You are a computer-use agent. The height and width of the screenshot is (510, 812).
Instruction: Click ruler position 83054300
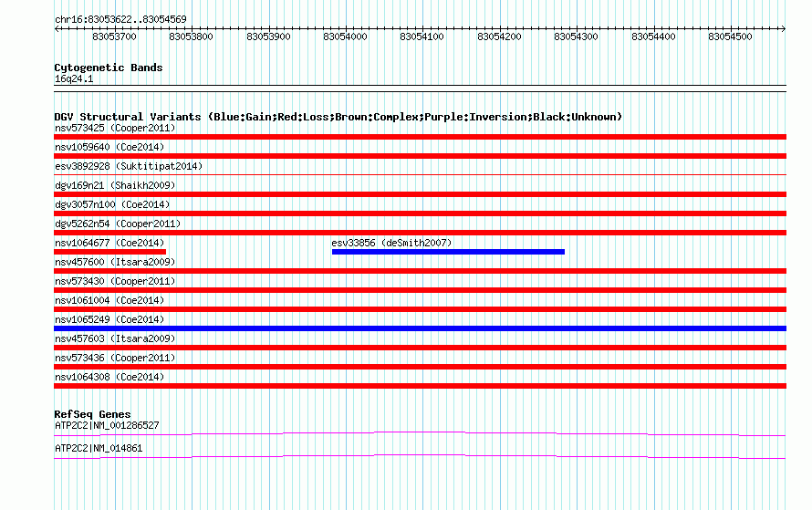pos(577,36)
